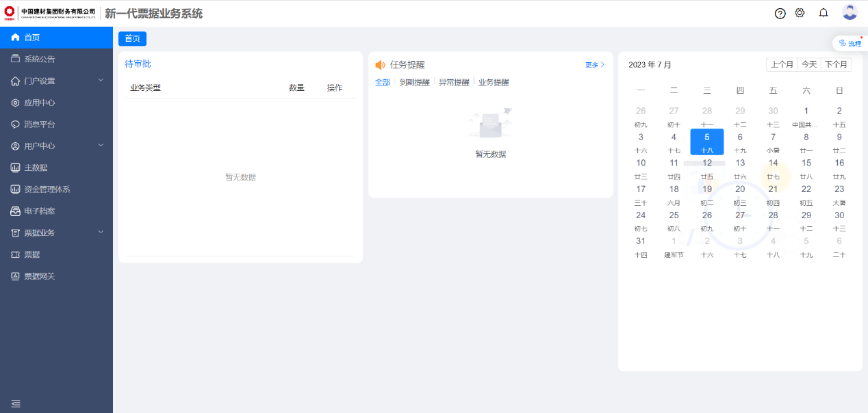Screen dimensions: 868x413
Task: Click the user avatar icon
Action: [x=850, y=12]
